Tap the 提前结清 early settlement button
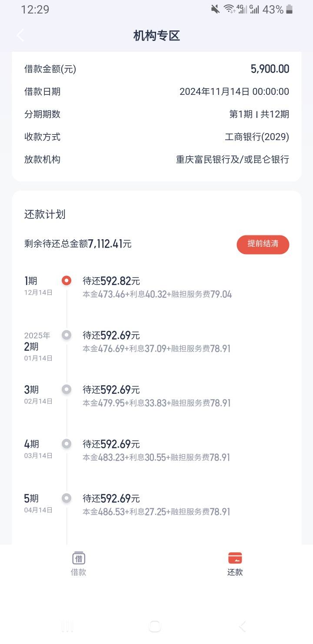Screen dimensions: 313x644 click(263, 245)
